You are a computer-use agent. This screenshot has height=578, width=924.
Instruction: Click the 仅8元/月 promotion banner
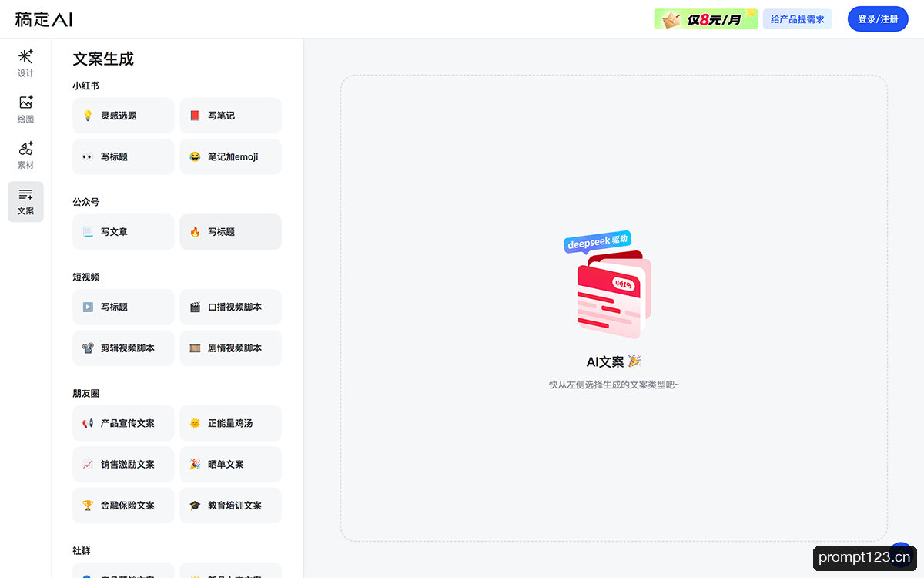[705, 19]
